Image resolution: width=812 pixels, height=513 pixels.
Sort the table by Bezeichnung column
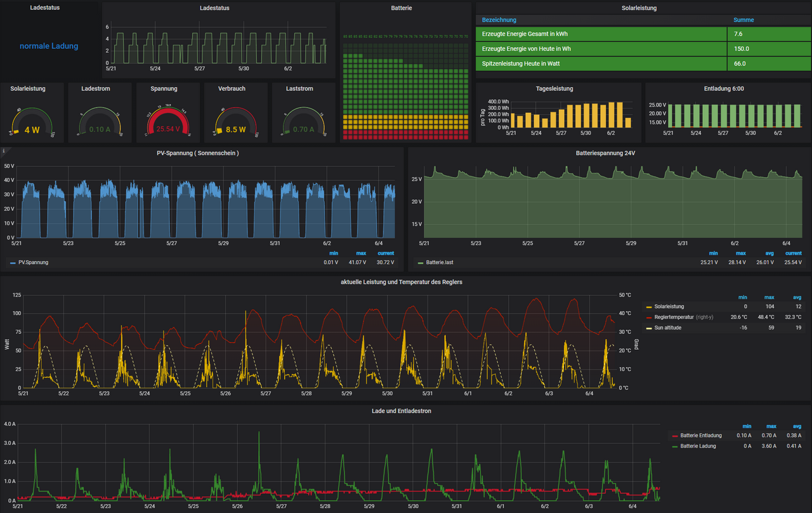(499, 20)
